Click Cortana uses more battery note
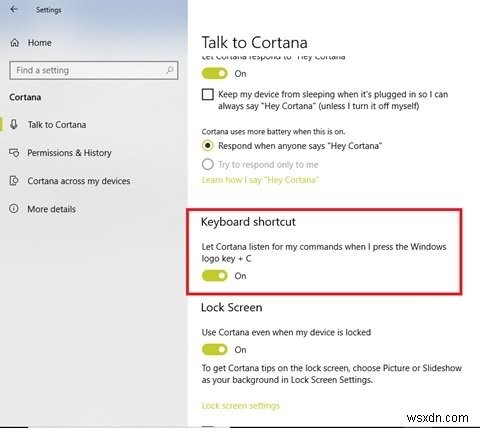480x428 pixels. 273,132
